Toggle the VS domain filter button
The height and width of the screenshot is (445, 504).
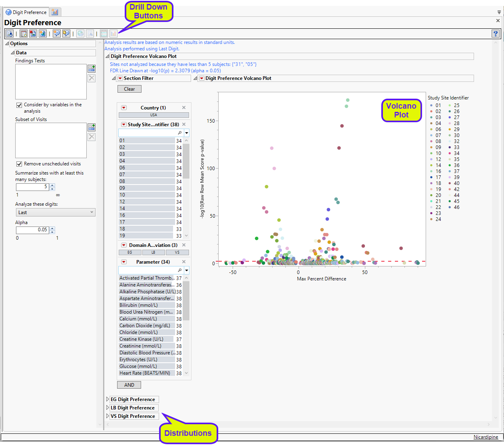pyautogui.click(x=177, y=252)
